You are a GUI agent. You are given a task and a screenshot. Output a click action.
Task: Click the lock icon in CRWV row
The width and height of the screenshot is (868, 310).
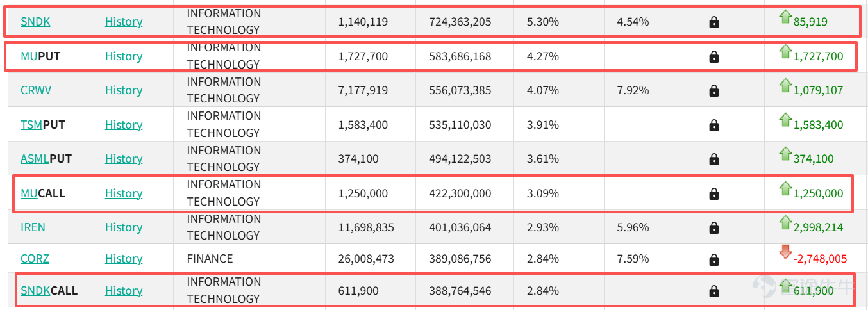click(x=714, y=90)
